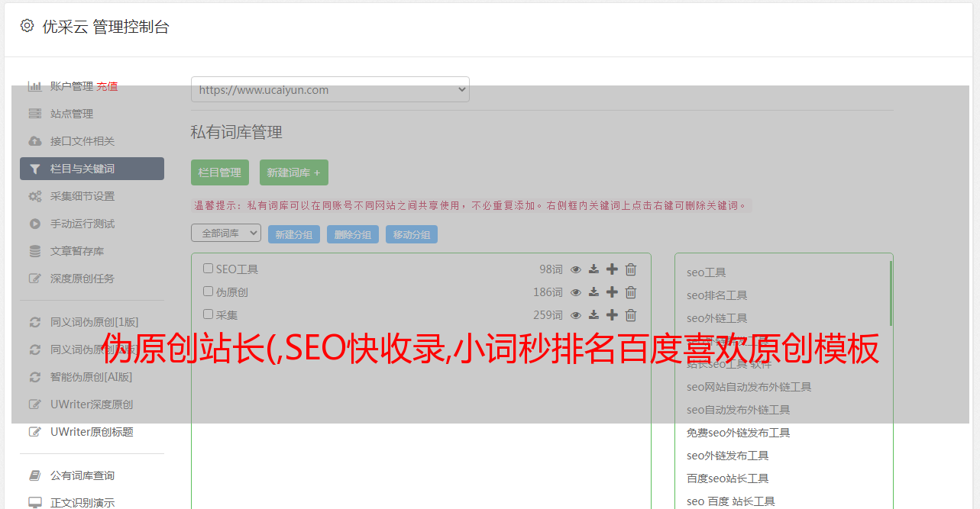
Task: Select 栏目与关键词 menu item
Action: coord(92,169)
